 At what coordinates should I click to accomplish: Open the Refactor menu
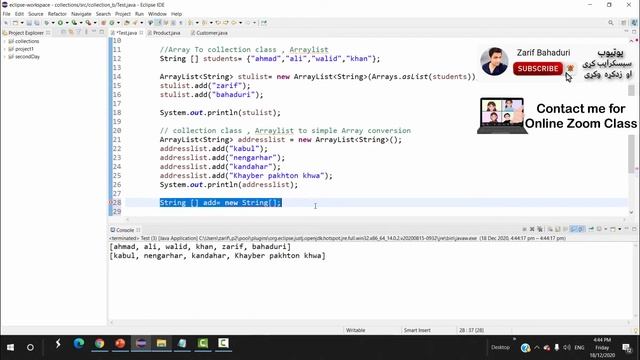(57, 14)
